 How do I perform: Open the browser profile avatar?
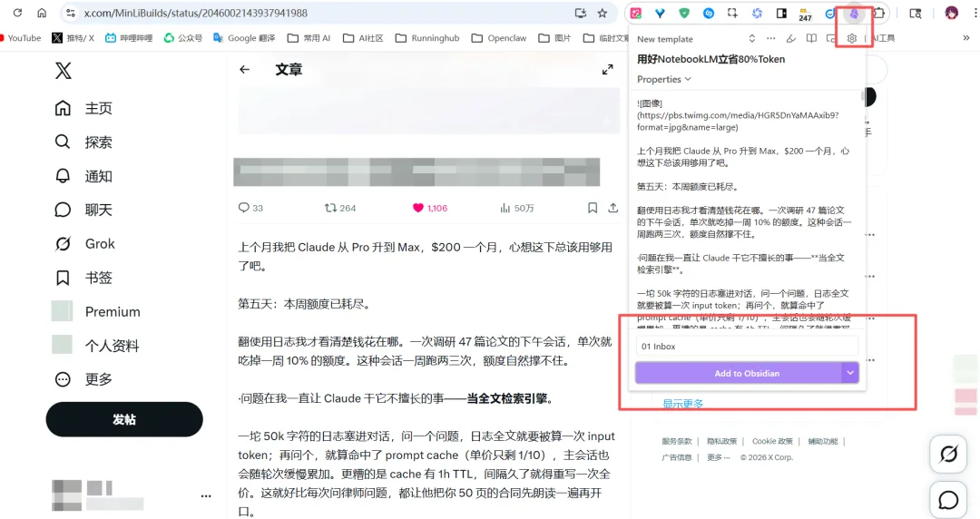951,13
